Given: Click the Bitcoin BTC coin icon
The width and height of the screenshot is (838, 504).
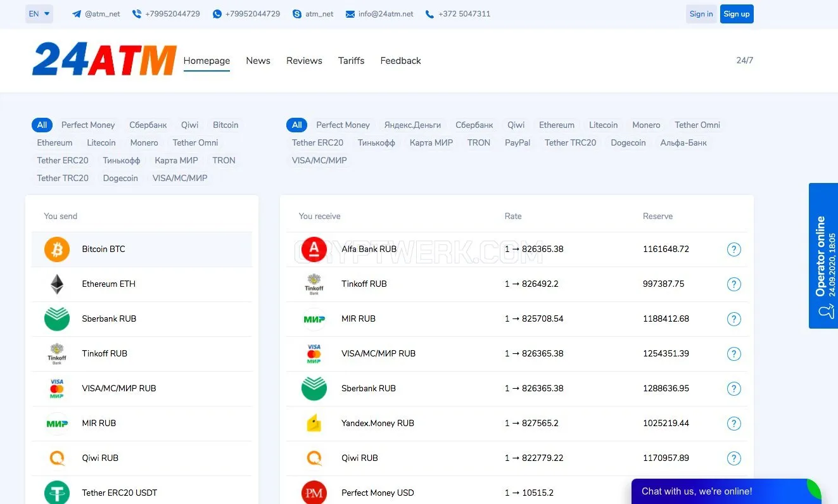Looking at the screenshot, I should pos(57,249).
